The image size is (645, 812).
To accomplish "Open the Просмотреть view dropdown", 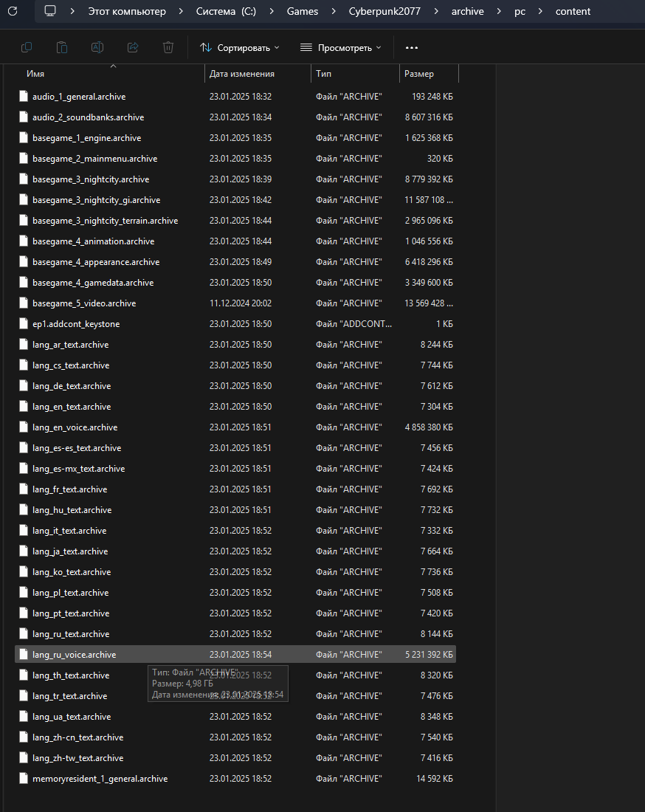I will (341, 48).
